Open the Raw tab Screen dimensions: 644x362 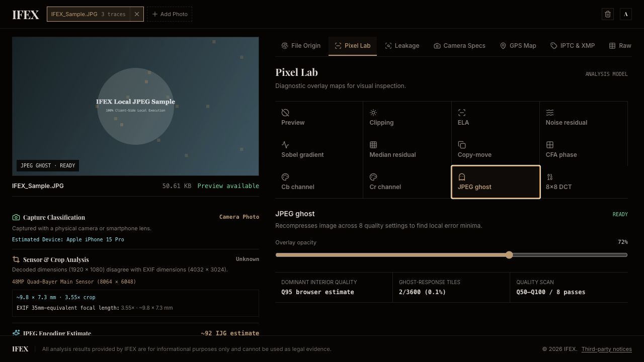[x=620, y=46]
